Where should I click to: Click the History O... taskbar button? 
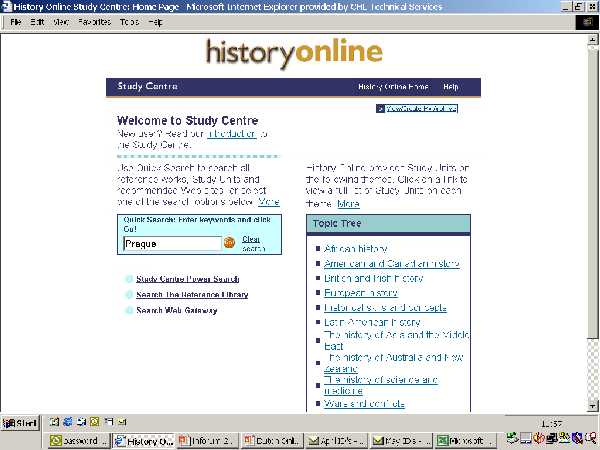point(143,441)
